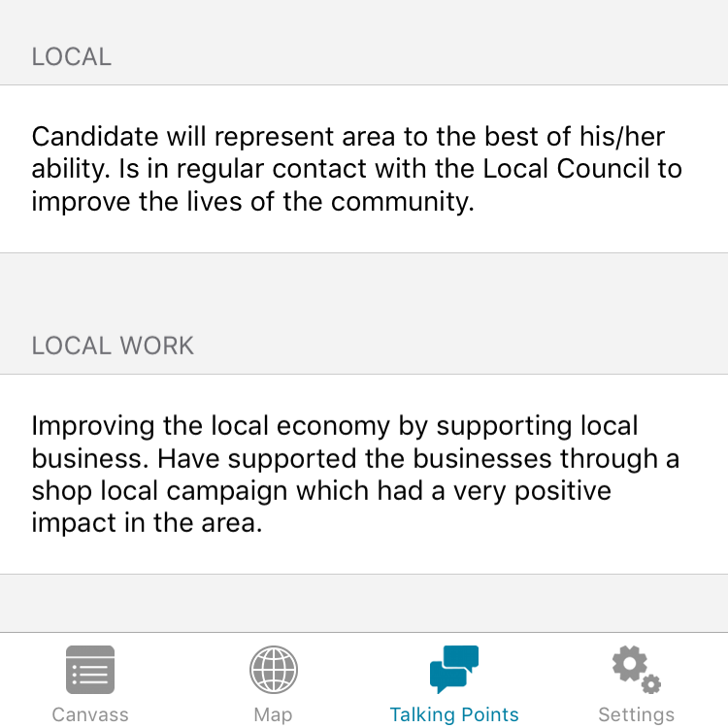728x728 pixels.
Task: Tap the Map globe icon
Action: 273,670
